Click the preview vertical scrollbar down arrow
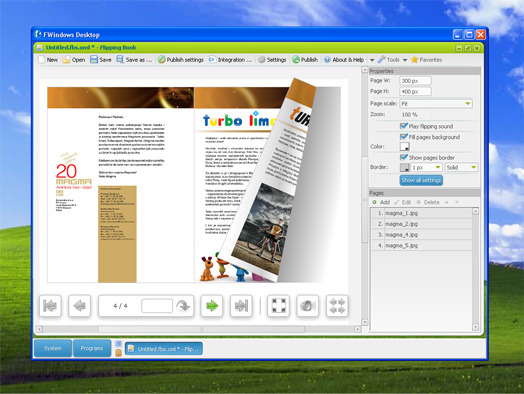524x394 pixels. click(365, 322)
